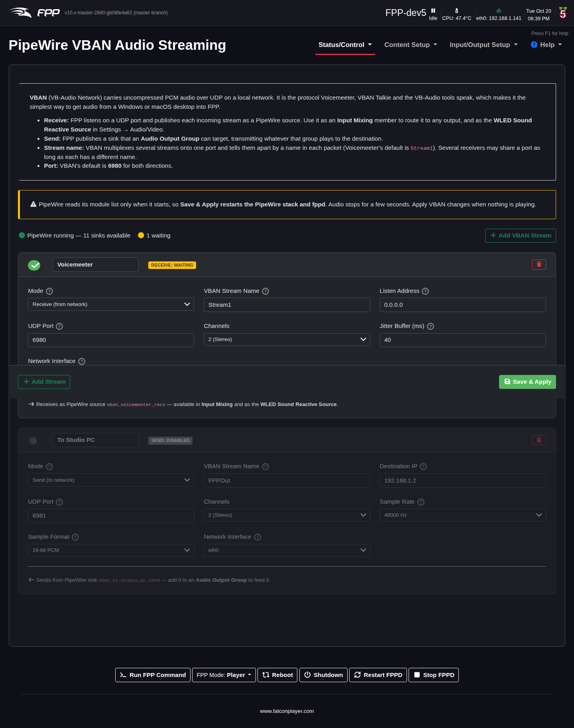This screenshot has width=574, height=728.
Task: Click the Idle pause status icon
Action: tap(433, 11)
